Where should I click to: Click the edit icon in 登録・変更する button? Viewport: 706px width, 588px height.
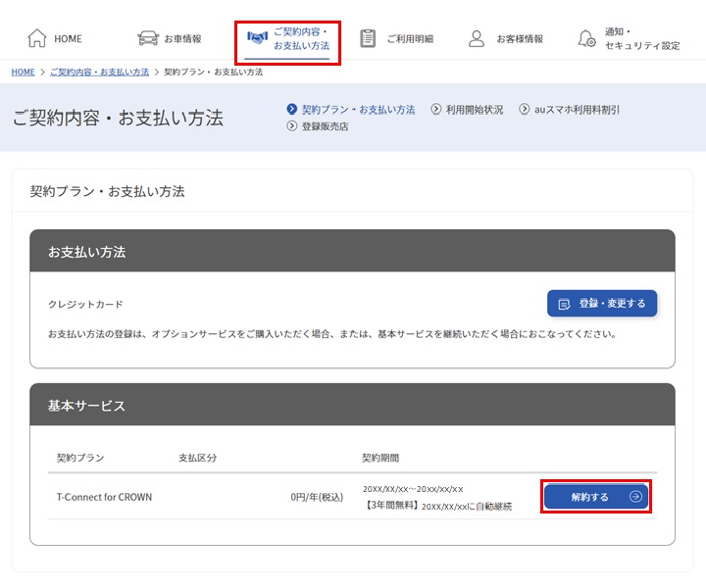564,304
